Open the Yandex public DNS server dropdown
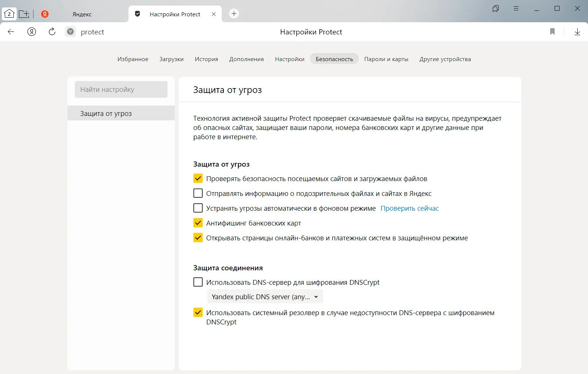 [x=265, y=297]
